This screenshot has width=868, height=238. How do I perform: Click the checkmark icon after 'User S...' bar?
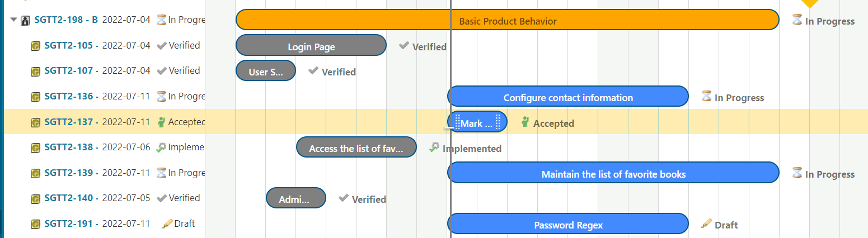click(313, 70)
